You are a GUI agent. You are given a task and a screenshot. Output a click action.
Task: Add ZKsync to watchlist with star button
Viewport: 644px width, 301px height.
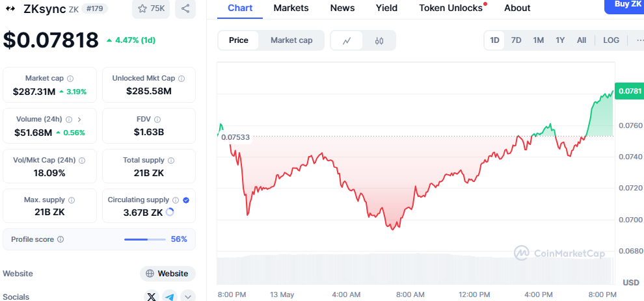point(151,8)
